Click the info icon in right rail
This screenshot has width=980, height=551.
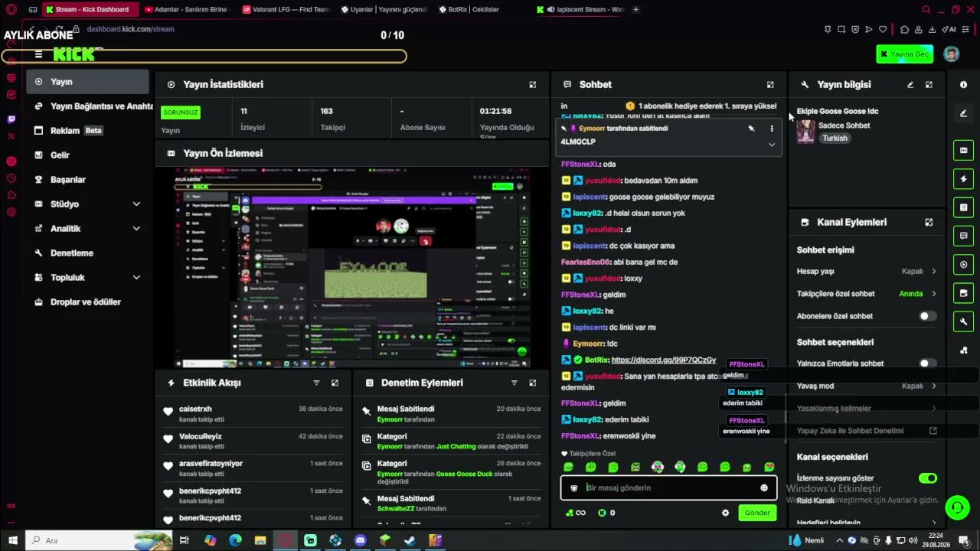963,84
